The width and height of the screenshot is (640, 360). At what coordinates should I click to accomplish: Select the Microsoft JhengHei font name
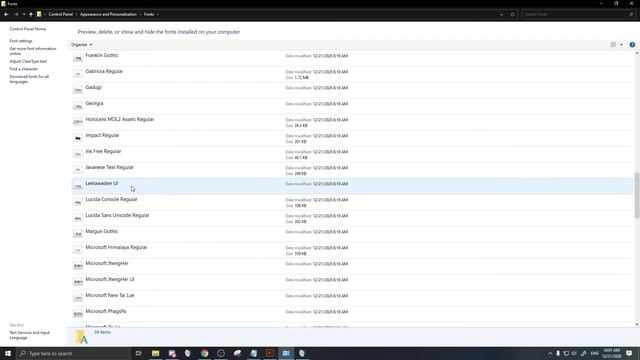[107, 264]
